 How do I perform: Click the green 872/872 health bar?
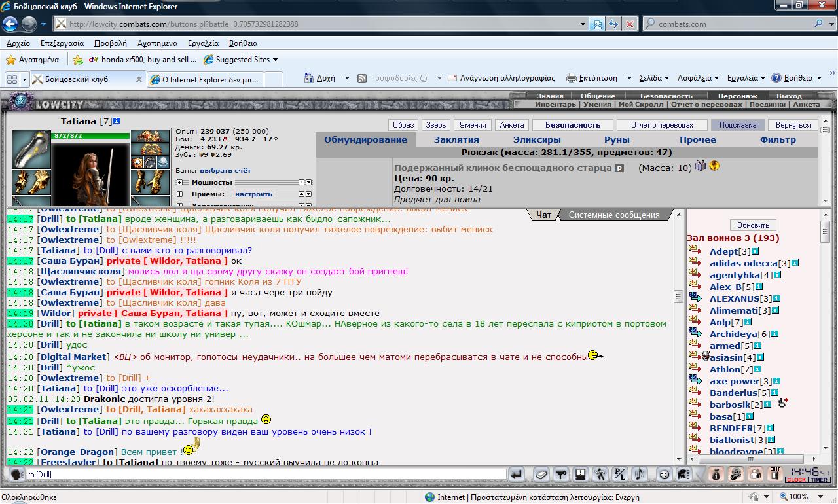(90, 135)
